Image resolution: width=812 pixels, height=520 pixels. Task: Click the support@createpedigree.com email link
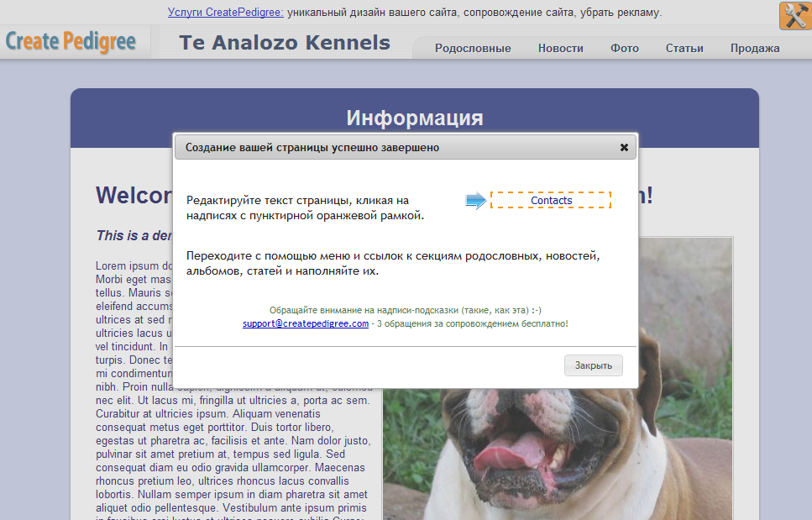click(x=306, y=323)
